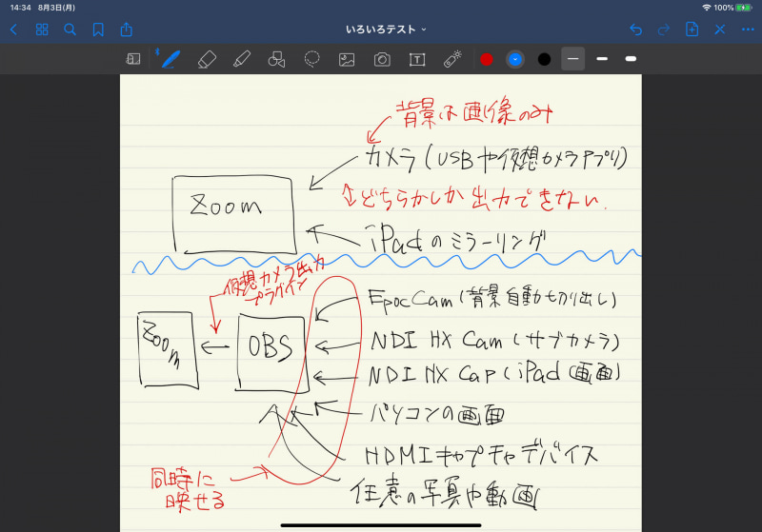Bookmark this page
The height and width of the screenshot is (532, 762).
pyautogui.click(x=98, y=30)
